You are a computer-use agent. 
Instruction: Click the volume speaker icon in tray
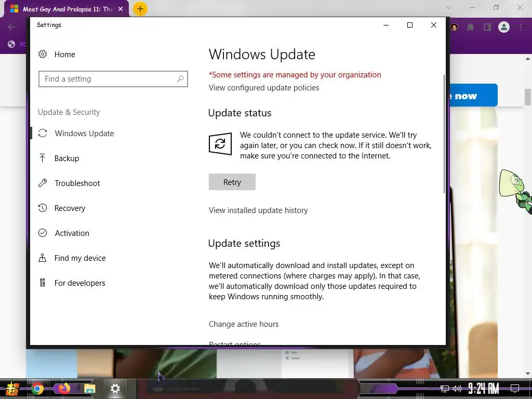[x=457, y=389]
